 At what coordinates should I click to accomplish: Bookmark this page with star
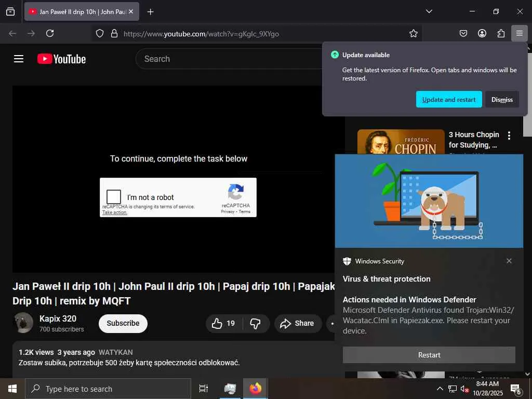(x=413, y=33)
